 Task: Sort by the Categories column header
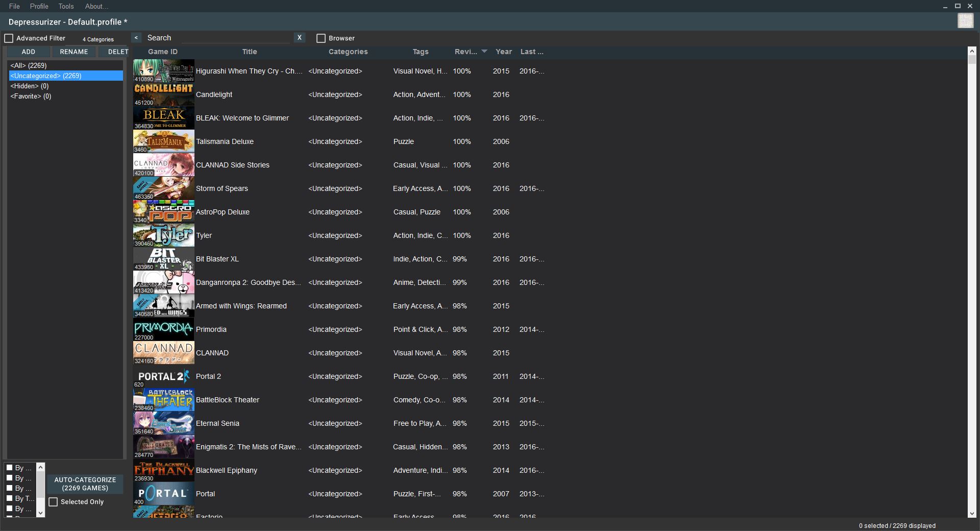tap(348, 52)
